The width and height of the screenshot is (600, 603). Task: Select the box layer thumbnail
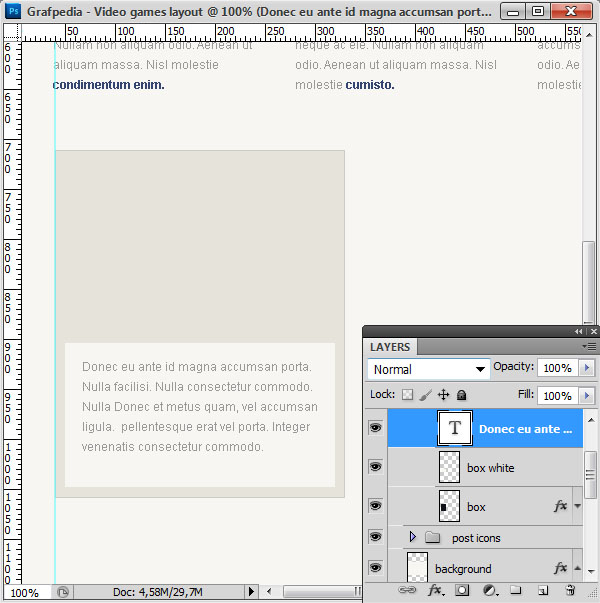coord(449,506)
